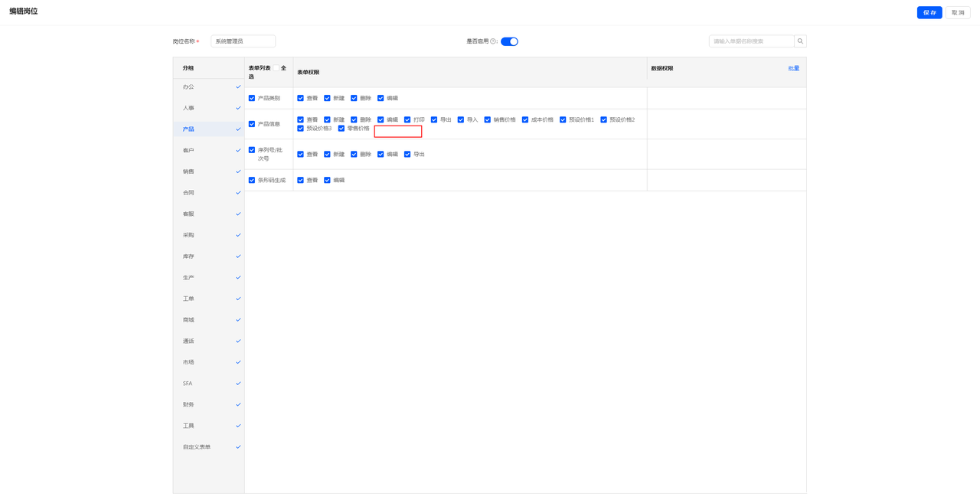This screenshot has height=503, width=980.
Task: Toggle 查看 permission for 产品类别
Action: [300, 98]
